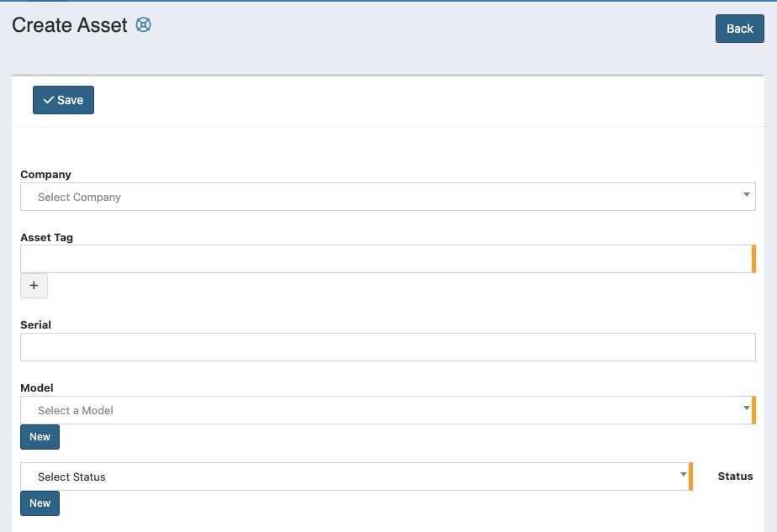Click the Company field label
The height and width of the screenshot is (532, 777).
click(45, 175)
